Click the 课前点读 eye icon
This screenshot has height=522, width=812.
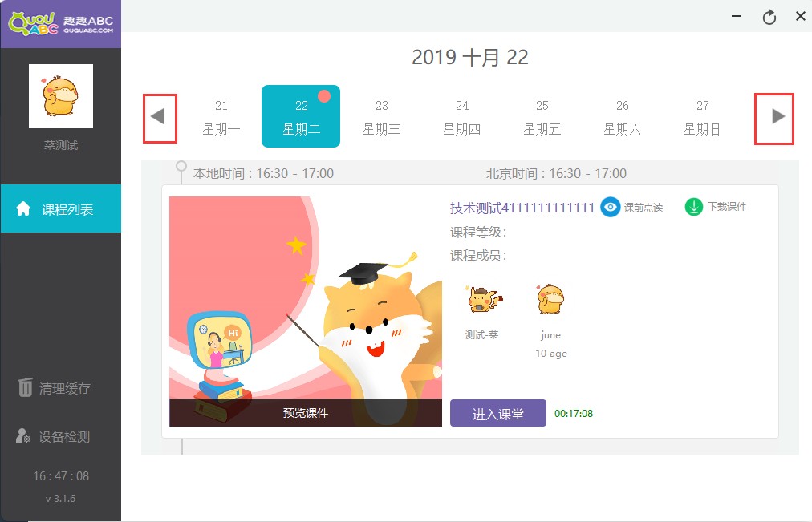[x=611, y=208]
